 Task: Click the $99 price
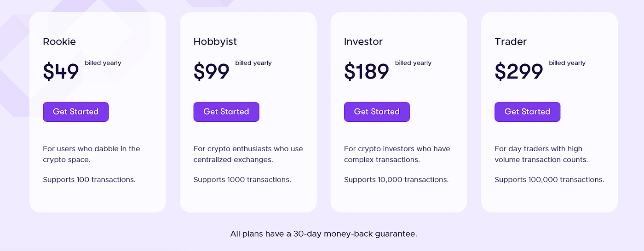pyautogui.click(x=212, y=72)
